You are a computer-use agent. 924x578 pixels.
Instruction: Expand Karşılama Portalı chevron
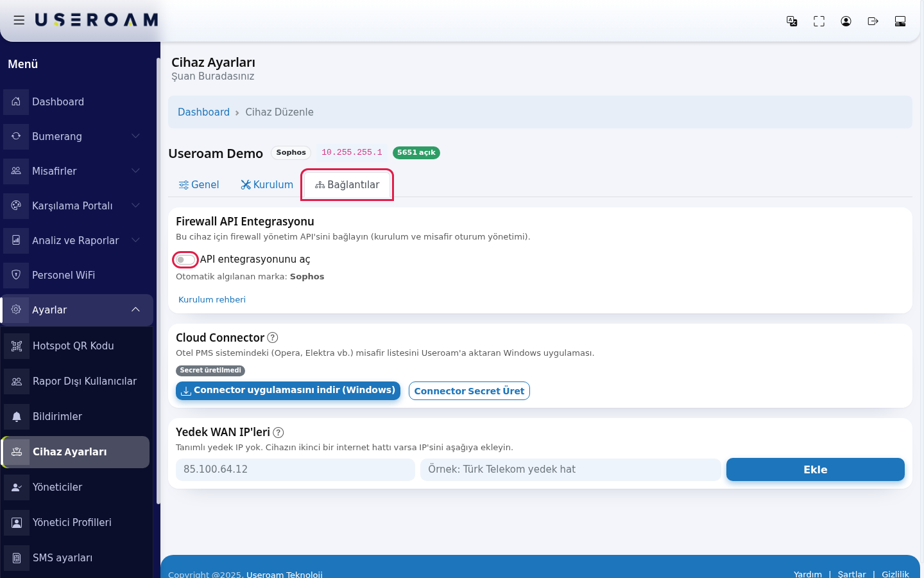coord(135,206)
